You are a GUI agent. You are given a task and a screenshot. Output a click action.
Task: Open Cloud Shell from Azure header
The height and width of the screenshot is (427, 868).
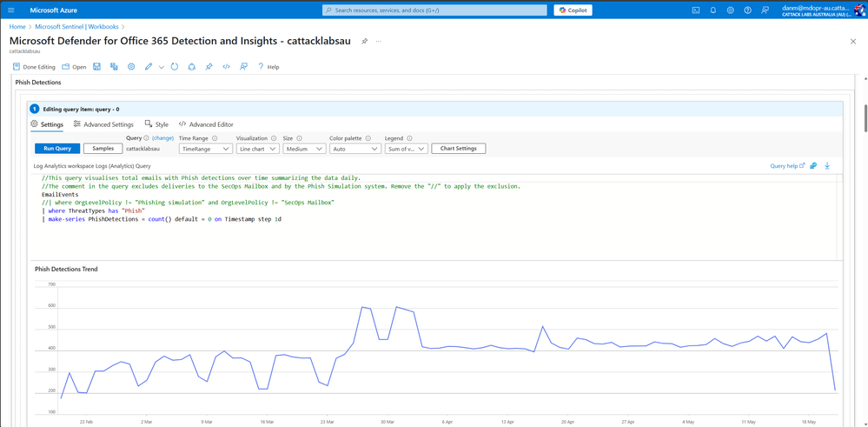(696, 10)
